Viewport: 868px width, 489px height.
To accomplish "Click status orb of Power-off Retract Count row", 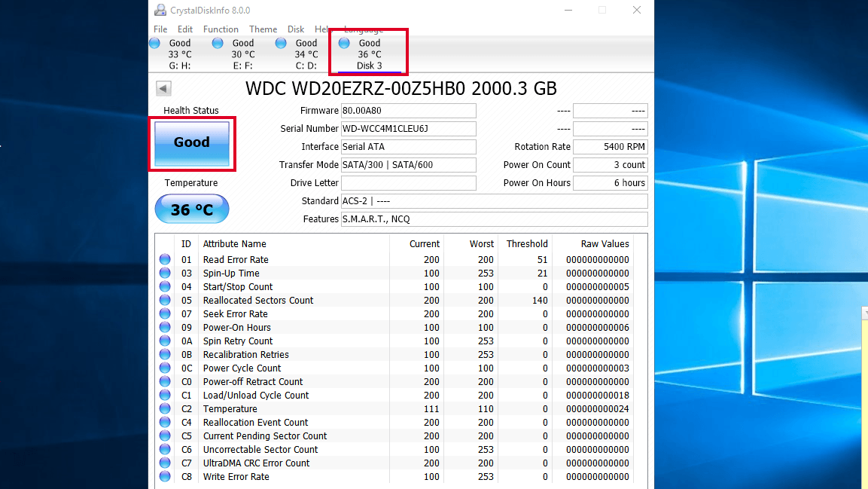I will coord(165,381).
